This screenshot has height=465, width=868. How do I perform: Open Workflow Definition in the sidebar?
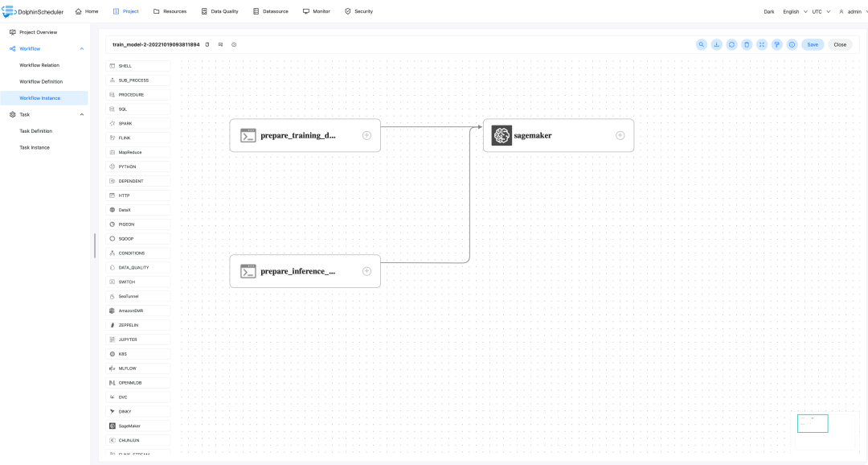tap(41, 81)
